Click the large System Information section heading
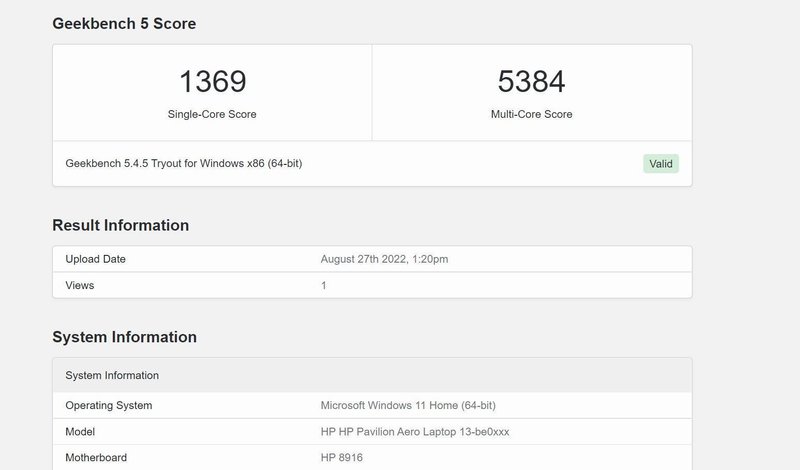800x470 pixels. point(124,337)
